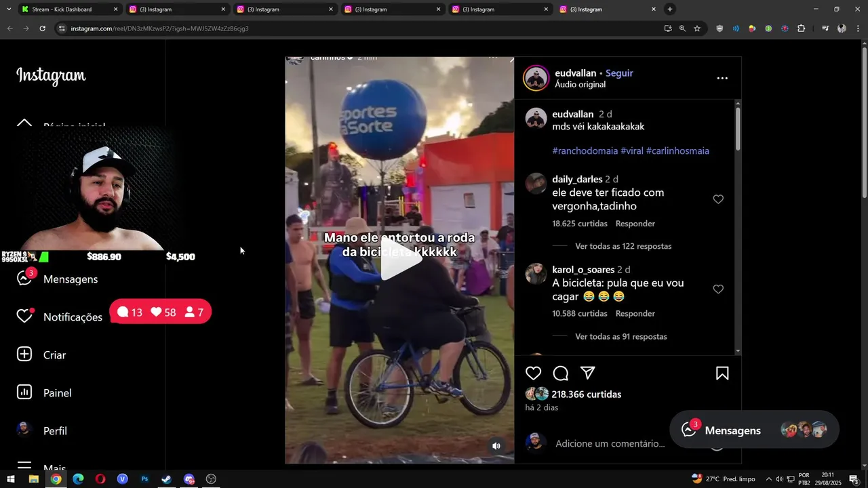Click the 'Adicione um comentário...' field
868x488 pixels.
click(610, 443)
